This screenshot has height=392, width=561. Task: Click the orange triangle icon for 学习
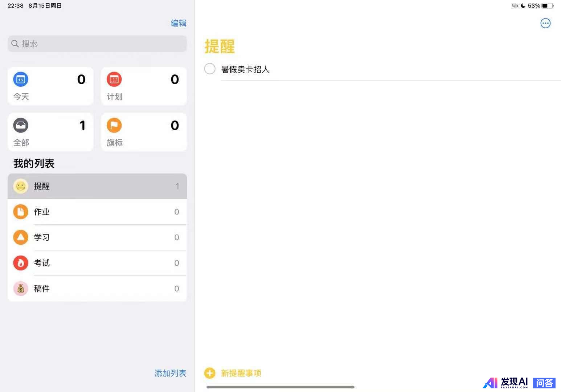click(x=21, y=237)
